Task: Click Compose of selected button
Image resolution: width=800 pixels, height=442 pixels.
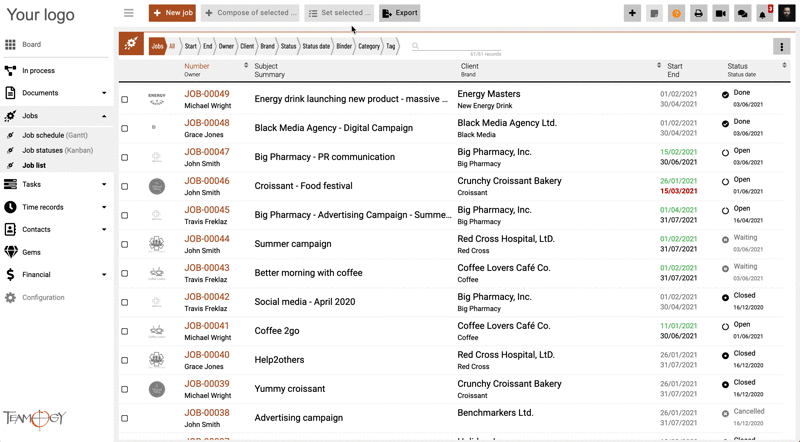Action: [250, 13]
